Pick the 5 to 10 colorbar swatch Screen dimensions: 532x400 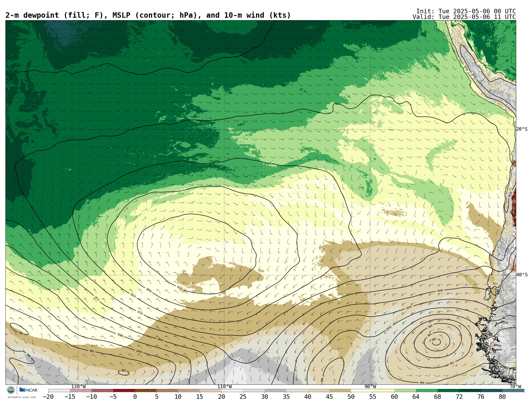coord(167,391)
